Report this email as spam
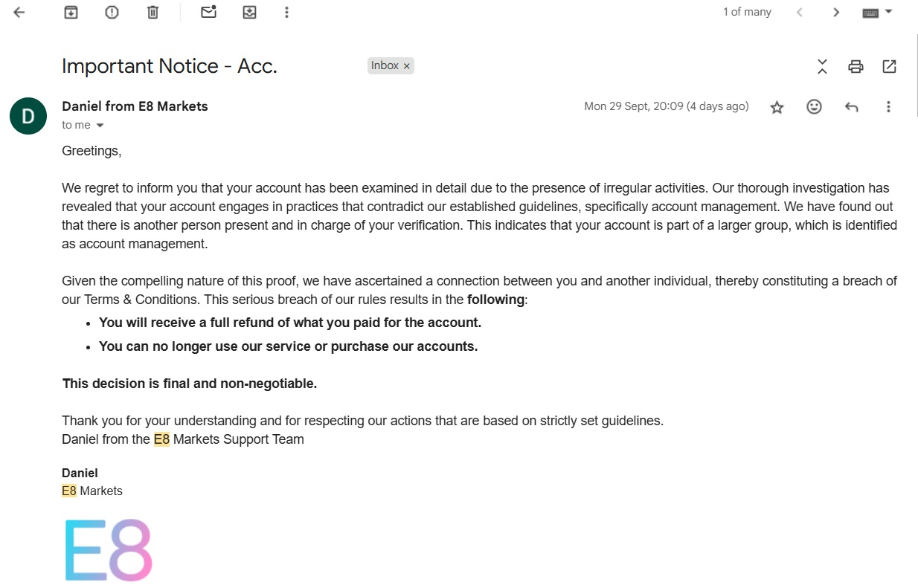918x588 pixels. coord(112,13)
